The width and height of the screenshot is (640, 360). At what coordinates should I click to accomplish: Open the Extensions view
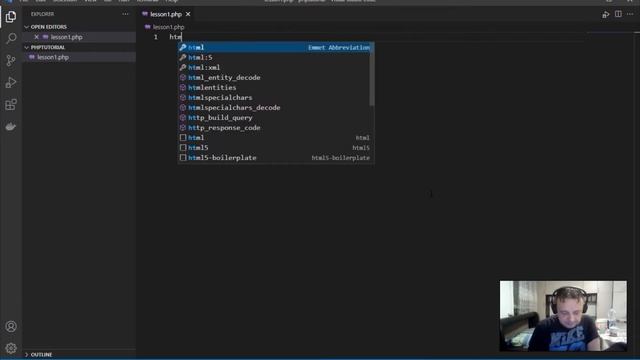[11, 104]
